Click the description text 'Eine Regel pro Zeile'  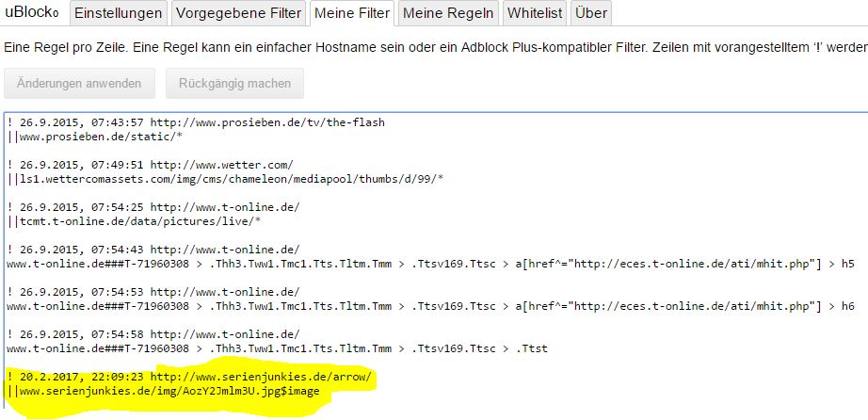tap(65, 47)
